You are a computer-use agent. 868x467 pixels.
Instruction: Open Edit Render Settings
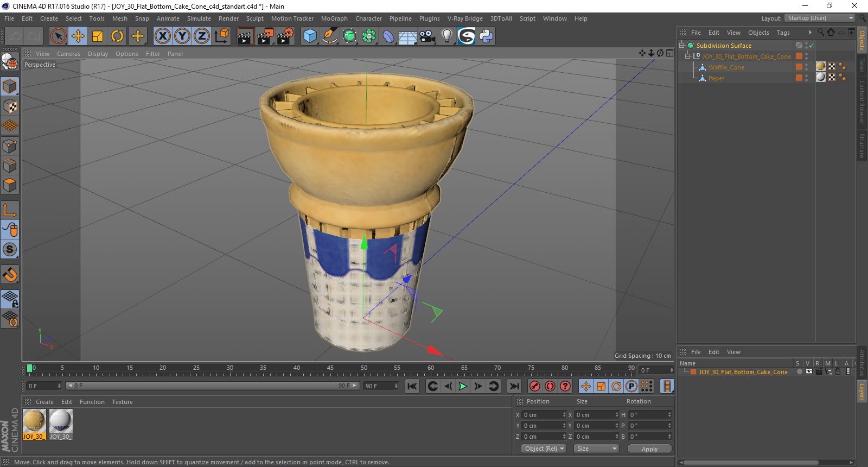[x=285, y=36]
